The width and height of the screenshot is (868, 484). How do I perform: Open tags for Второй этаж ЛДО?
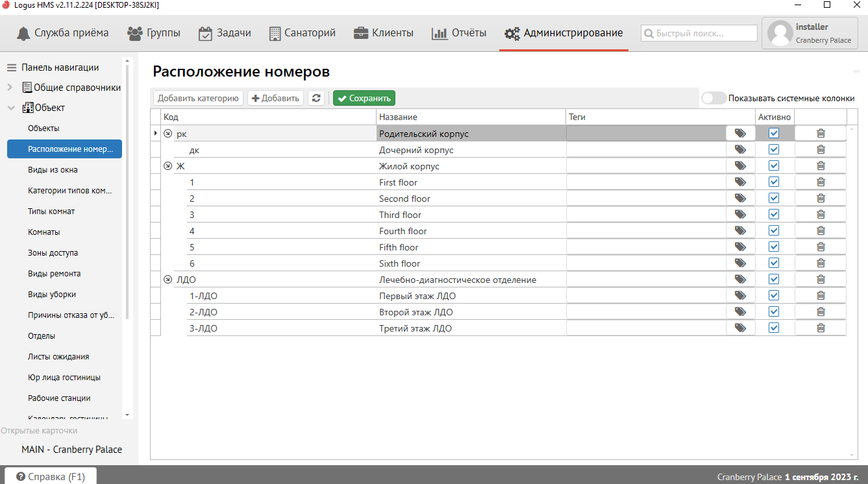pyautogui.click(x=740, y=311)
